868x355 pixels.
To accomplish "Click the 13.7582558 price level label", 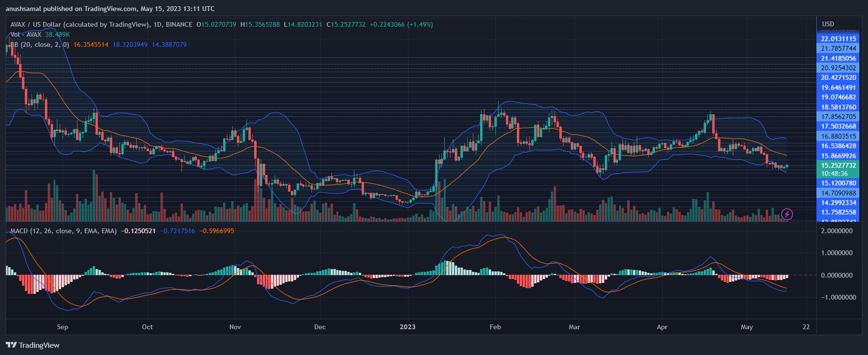I will click(838, 212).
